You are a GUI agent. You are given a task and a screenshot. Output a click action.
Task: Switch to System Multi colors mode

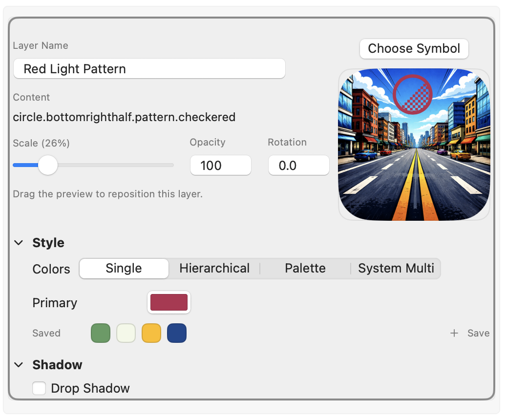[396, 269]
